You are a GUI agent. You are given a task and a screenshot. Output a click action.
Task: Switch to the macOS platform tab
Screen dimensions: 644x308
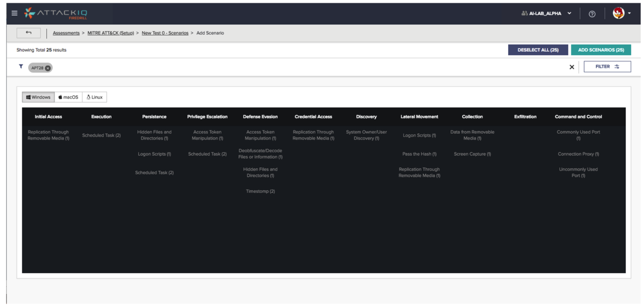click(x=68, y=97)
